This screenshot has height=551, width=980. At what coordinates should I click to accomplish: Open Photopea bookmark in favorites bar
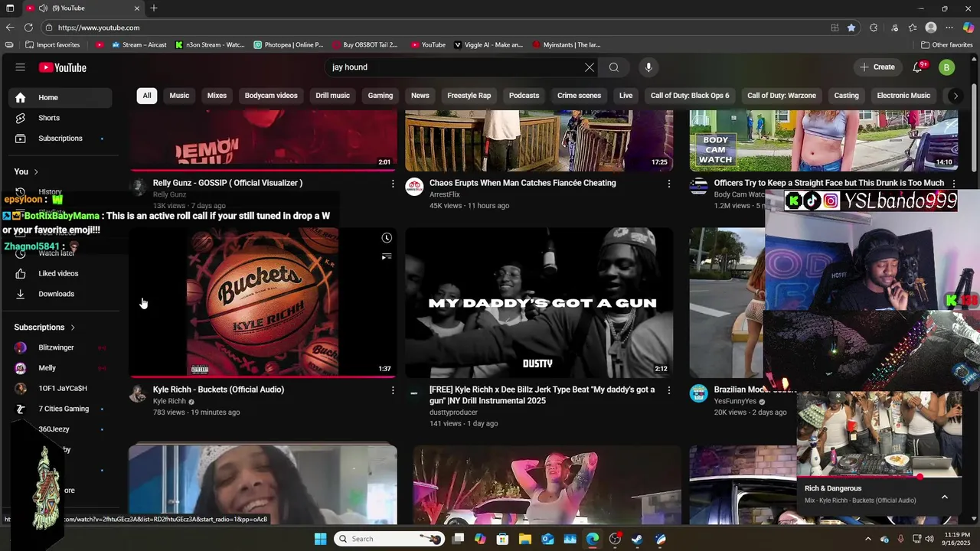point(289,45)
